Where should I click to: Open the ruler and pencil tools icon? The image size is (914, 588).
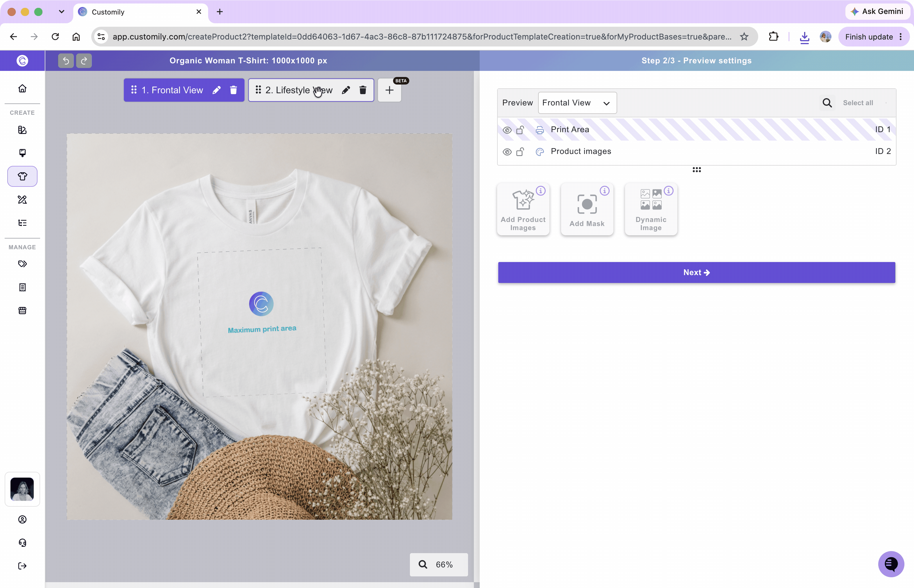[x=23, y=200]
